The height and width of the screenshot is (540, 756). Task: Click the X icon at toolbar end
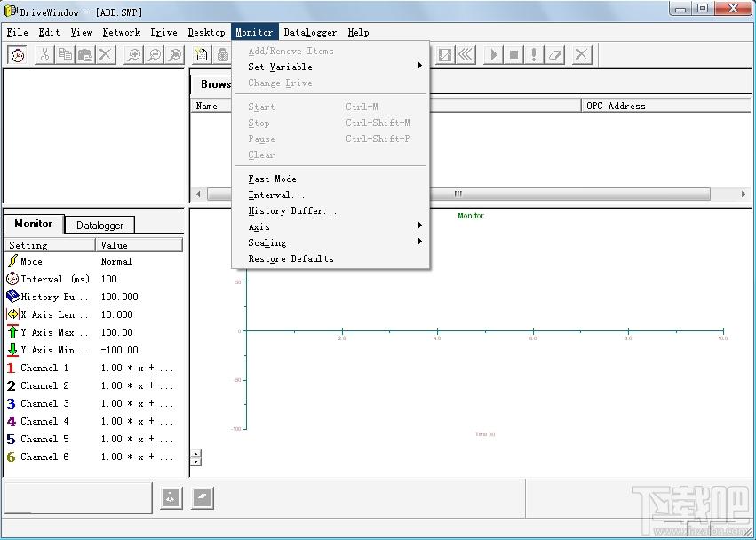582,55
